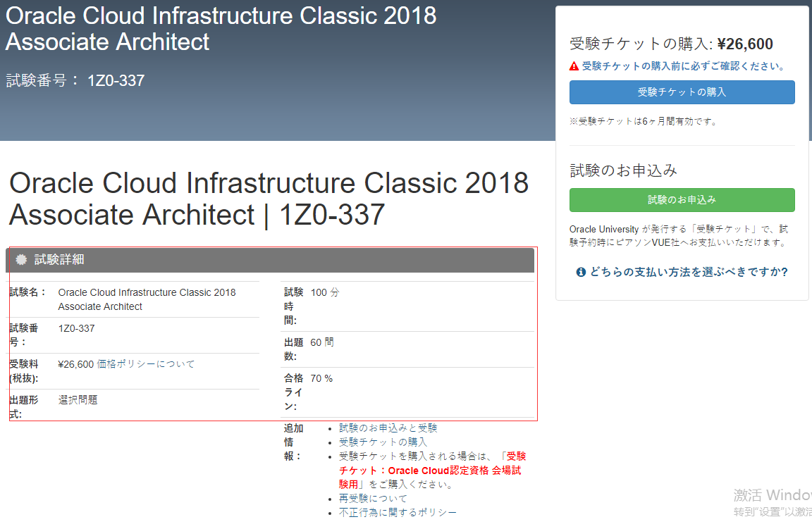Viewport: 812px width, 529px height.
Task: Click the gear icon in 試験詳細 header
Action: pyautogui.click(x=21, y=260)
